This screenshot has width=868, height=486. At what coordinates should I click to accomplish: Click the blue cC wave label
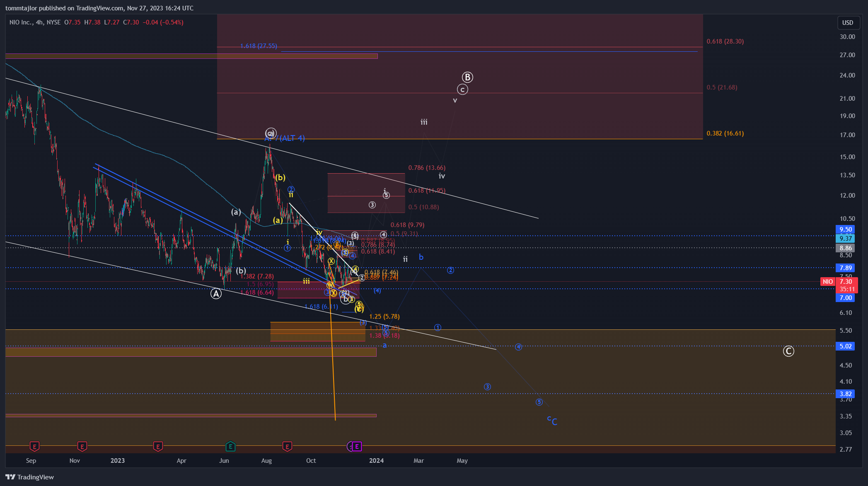pyautogui.click(x=552, y=421)
